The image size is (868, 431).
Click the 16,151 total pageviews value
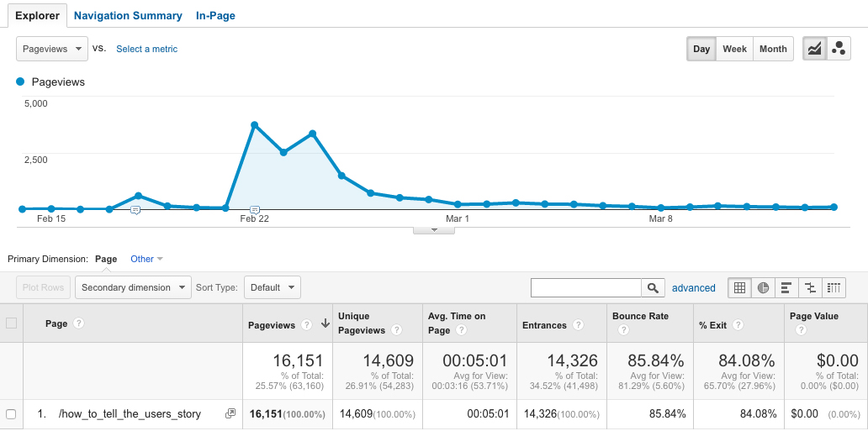297,360
